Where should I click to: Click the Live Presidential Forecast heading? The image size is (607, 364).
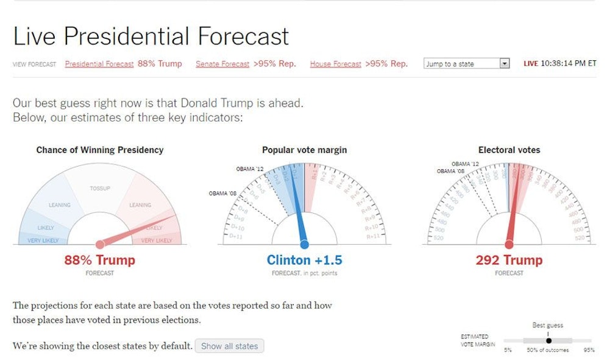pyautogui.click(x=151, y=37)
